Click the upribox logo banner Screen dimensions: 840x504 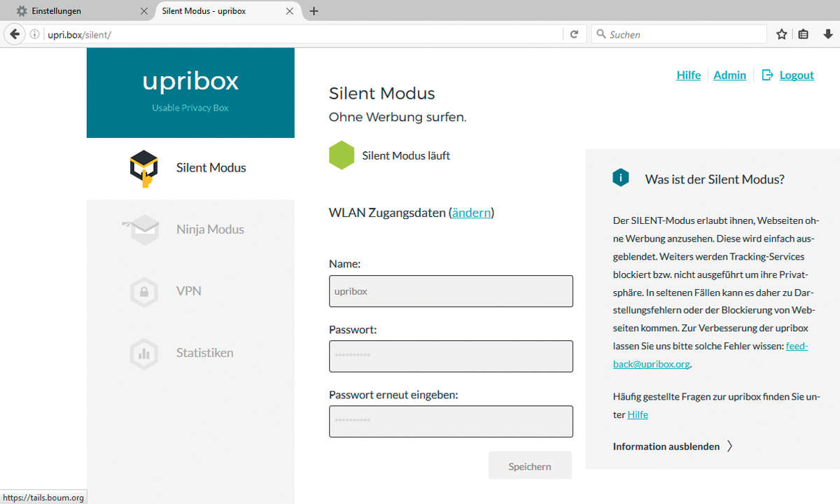pos(190,92)
